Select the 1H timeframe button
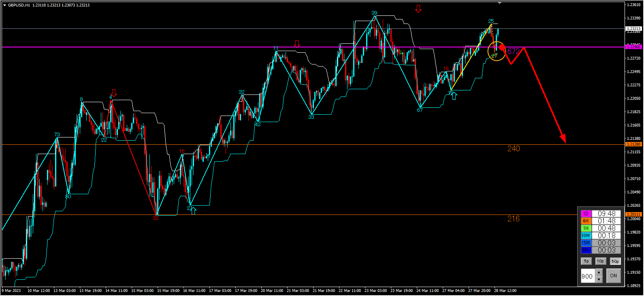The width and height of the screenshot is (644, 296). (586, 228)
